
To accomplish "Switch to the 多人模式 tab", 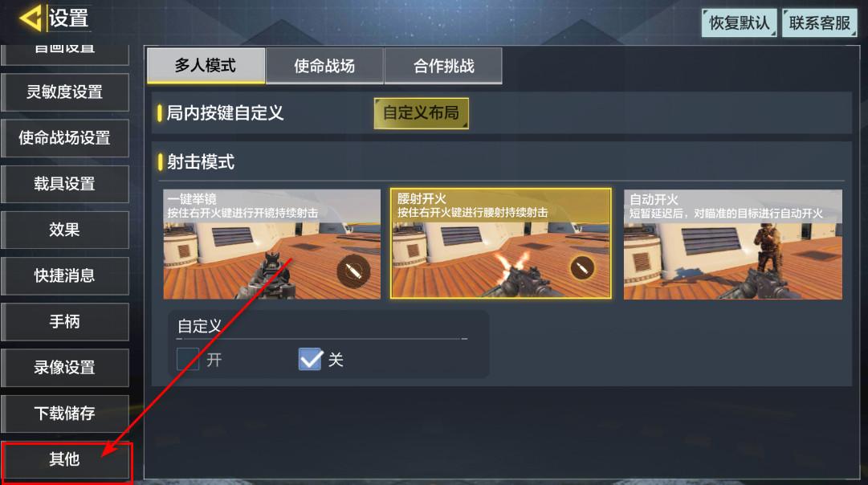I will pos(206,65).
